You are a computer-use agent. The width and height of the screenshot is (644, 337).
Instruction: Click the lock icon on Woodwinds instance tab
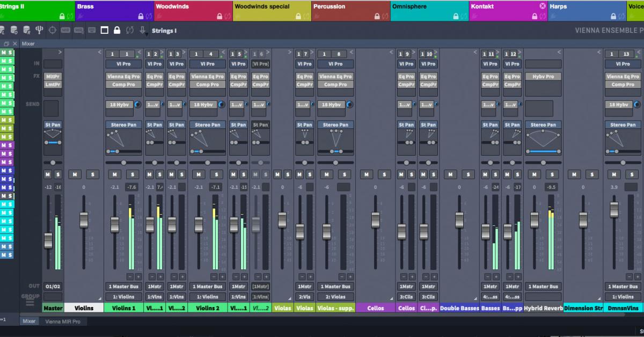pyautogui.click(x=219, y=16)
